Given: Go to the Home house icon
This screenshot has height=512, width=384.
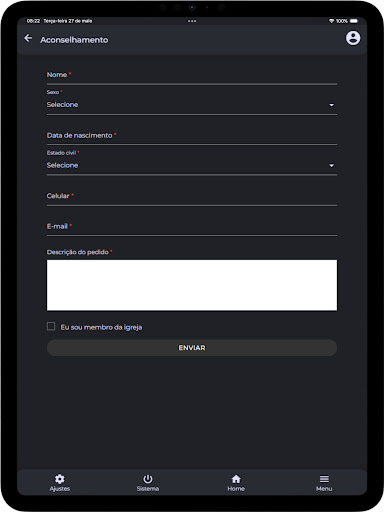Looking at the screenshot, I should point(236,479).
